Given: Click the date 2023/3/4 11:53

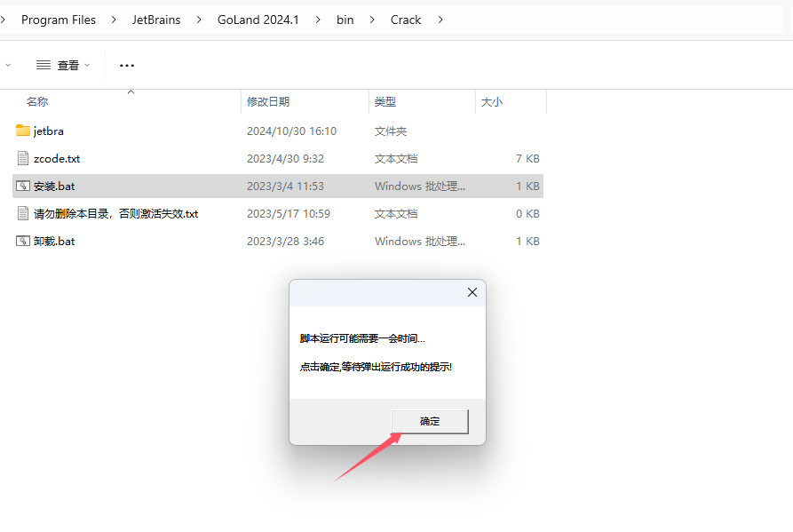Looking at the screenshot, I should pos(285,187).
